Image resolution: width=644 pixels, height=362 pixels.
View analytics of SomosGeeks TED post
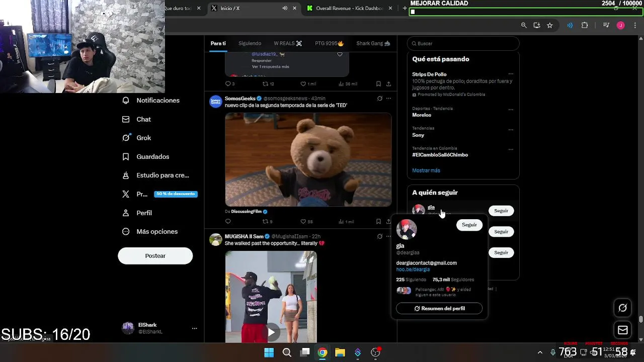pyautogui.click(x=346, y=222)
